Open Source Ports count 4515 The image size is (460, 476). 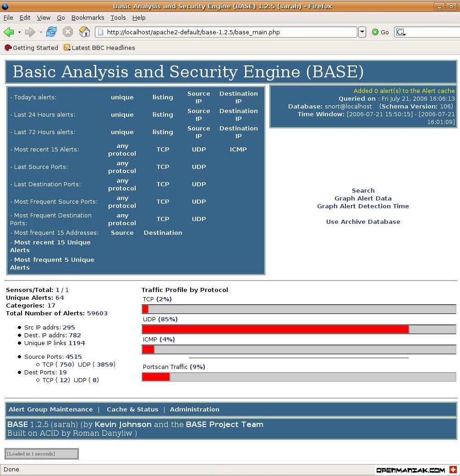[x=74, y=357]
